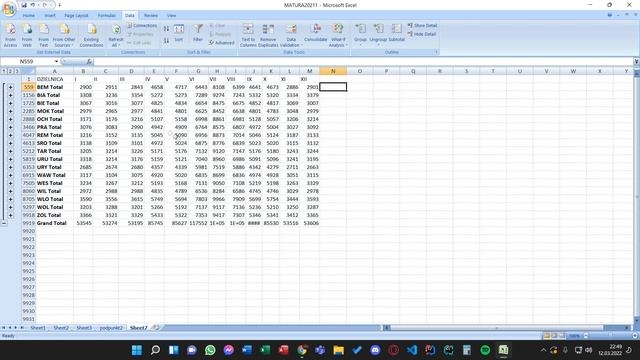
Task: Open the Subtotal dialog
Action: pos(396,33)
